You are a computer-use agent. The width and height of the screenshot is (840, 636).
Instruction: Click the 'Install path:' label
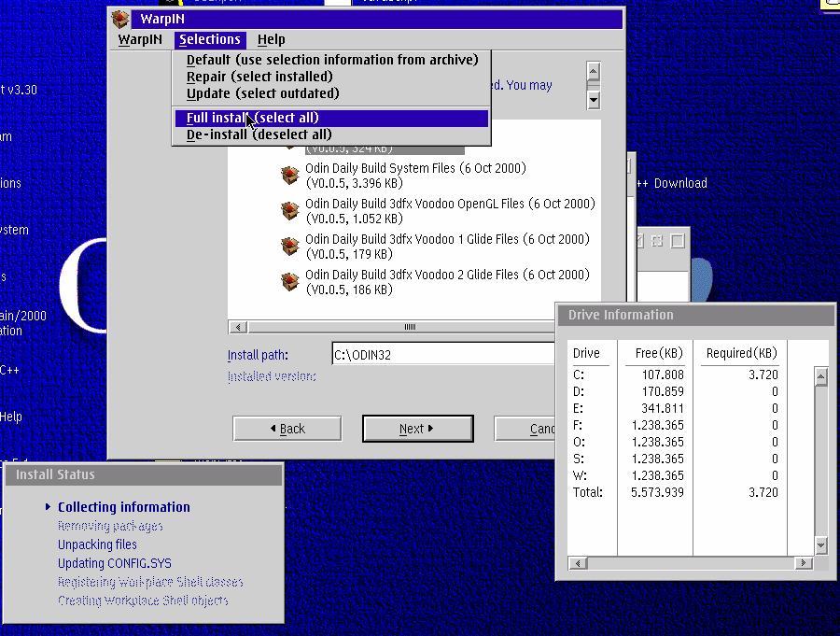point(258,355)
